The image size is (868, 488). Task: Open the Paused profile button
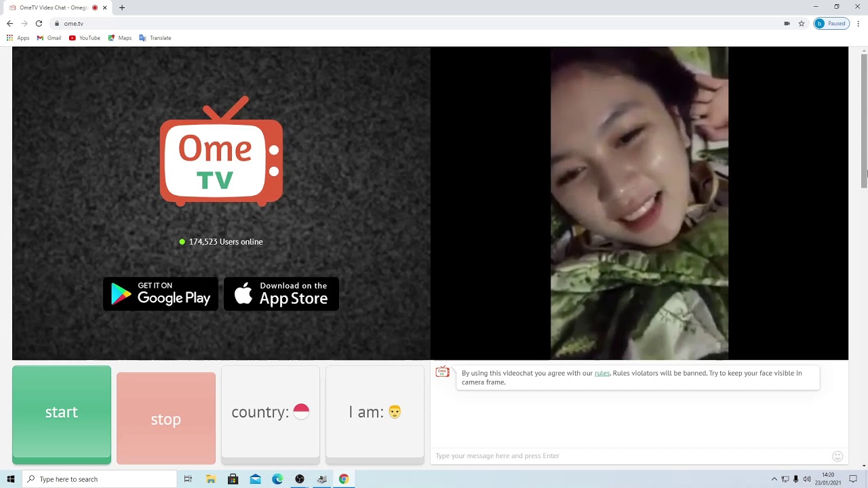(x=832, y=23)
